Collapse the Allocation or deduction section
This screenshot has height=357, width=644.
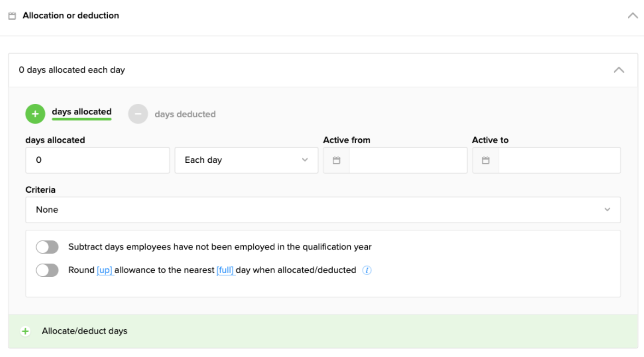632,16
